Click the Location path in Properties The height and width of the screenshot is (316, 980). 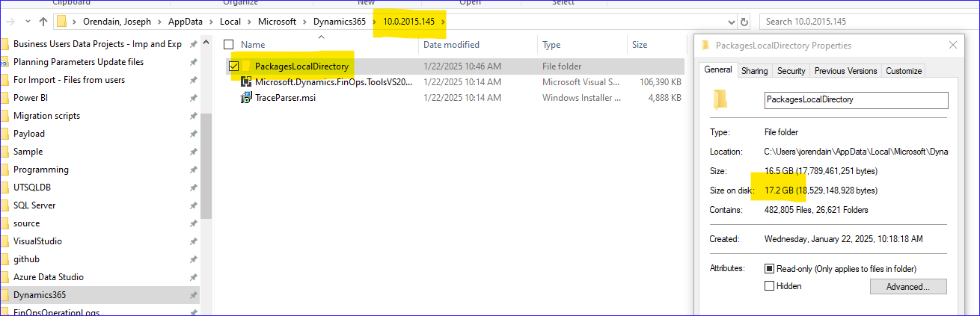click(856, 152)
